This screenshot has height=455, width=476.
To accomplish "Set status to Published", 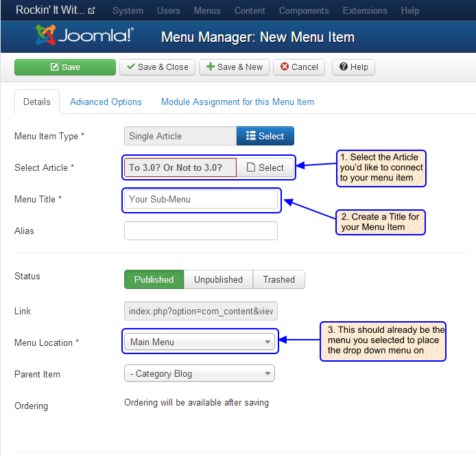I will pyautogui.click(x=154, y=279).
